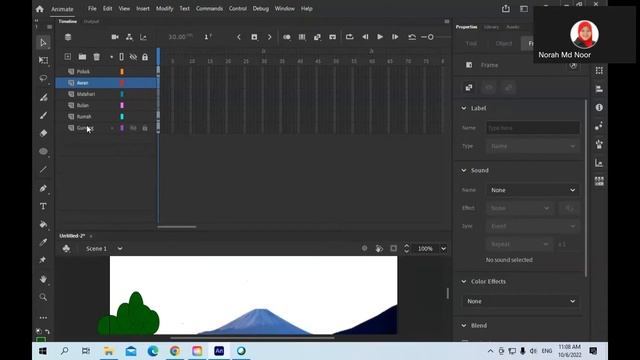The width and height of the screenshot is (640, 360).
Task: Click the Edit Multiple Frames icon
Action: tap(302, 37)
